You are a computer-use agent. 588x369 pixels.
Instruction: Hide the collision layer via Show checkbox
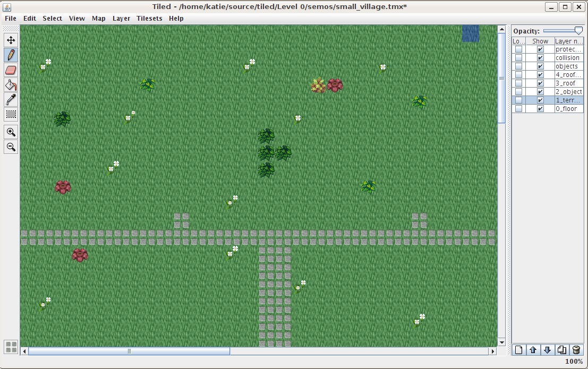point(540,58)
